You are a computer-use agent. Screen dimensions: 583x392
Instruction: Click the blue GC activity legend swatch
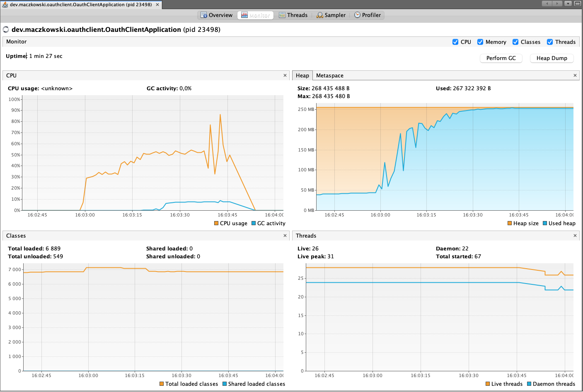click(254, 224)
